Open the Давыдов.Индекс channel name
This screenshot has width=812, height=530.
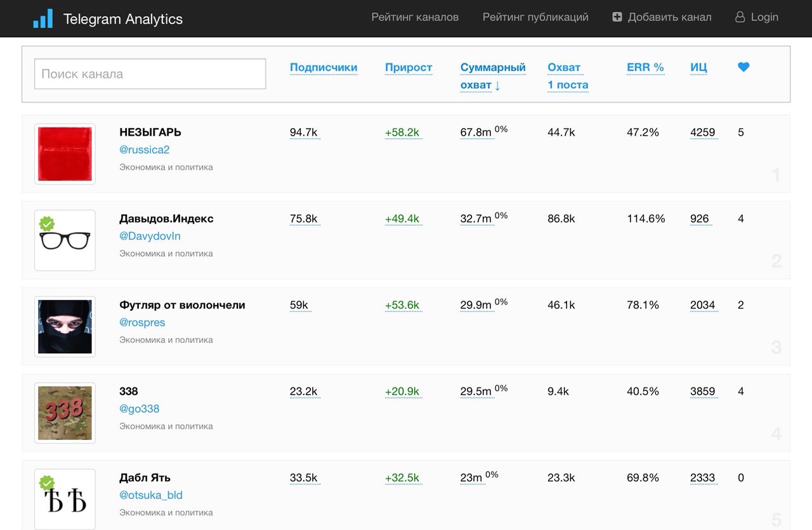tap(166, 218)
